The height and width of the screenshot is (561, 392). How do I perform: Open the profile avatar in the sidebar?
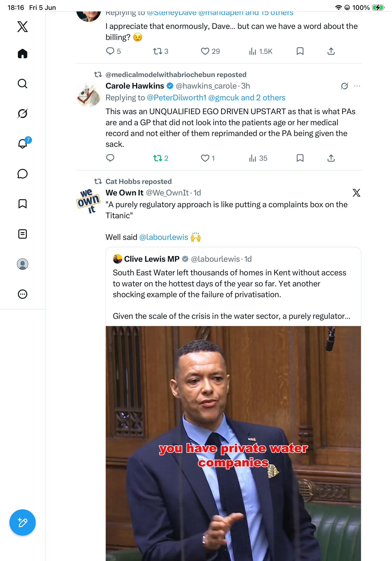[x=23, y=264]
